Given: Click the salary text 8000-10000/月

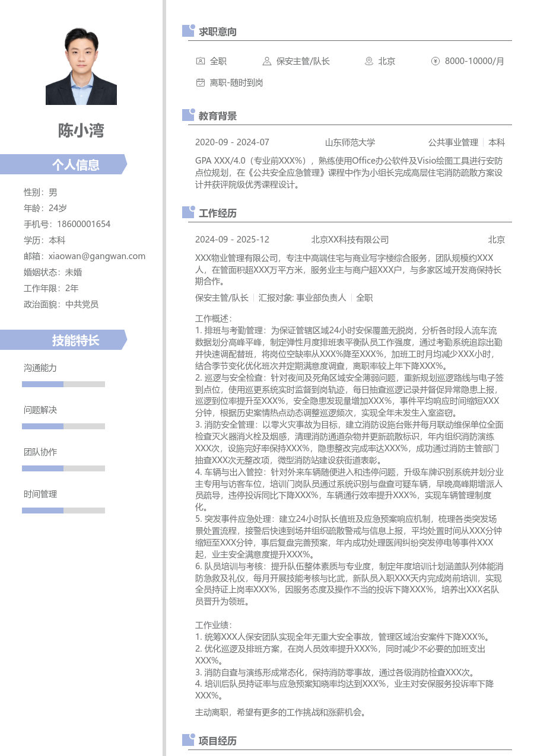Looking at the screenshot, I should [475, 61].
